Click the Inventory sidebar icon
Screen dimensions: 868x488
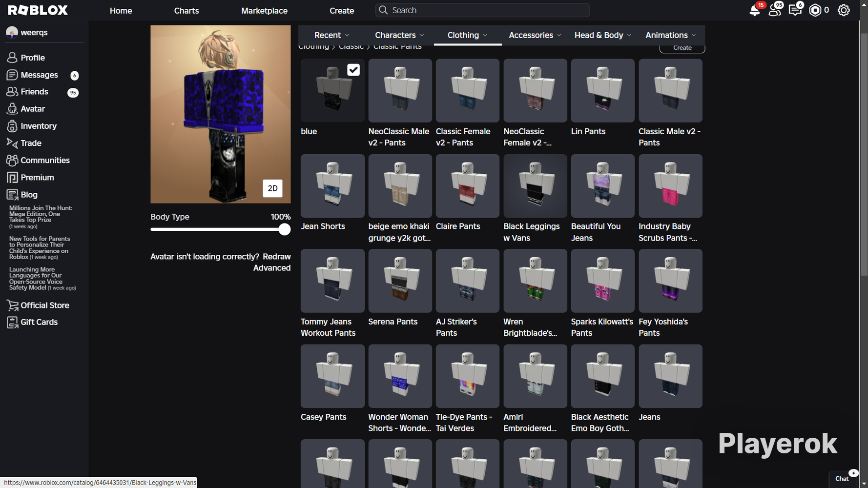[12, 126]
